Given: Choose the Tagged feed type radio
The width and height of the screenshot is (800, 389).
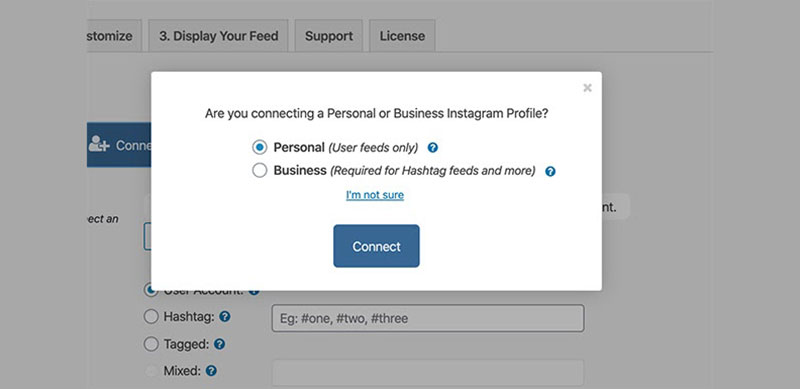Looking at the screenshot, I should point(151,344).
